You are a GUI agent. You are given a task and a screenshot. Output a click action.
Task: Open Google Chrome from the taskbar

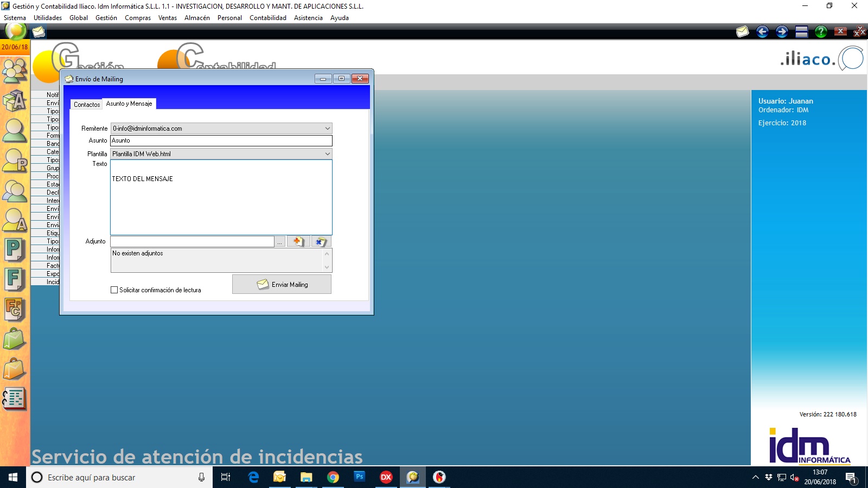pos(333,477)
